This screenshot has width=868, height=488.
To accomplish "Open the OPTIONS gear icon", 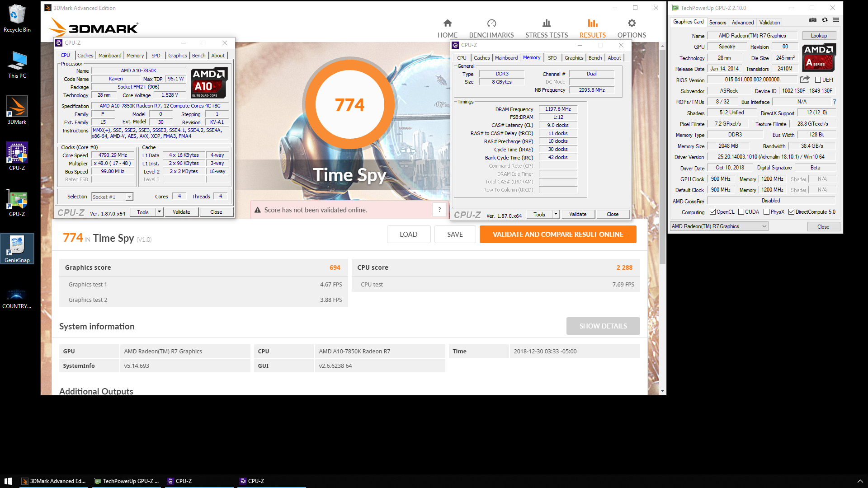I will coord(632,23).
